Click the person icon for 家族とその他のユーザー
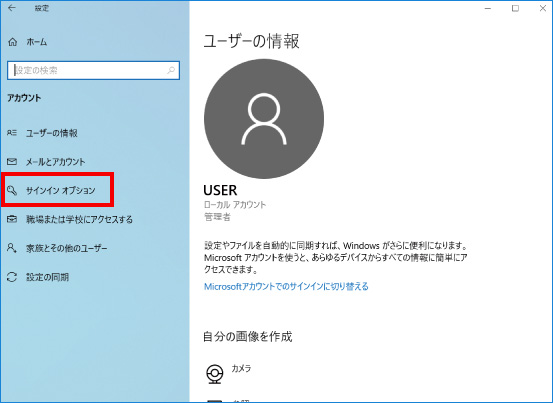The image size is (553, 403). pyautogui.click(x=12, y=248)
